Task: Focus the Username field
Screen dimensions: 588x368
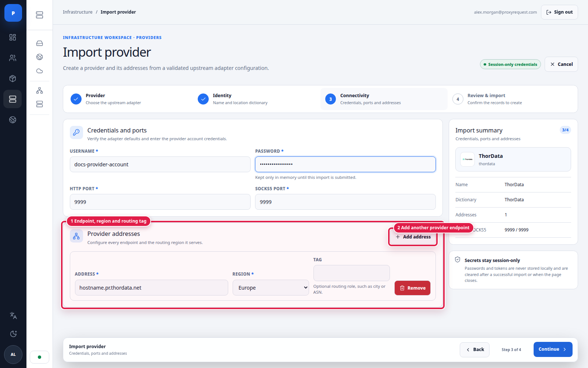Action: click(x=160, y=164)
